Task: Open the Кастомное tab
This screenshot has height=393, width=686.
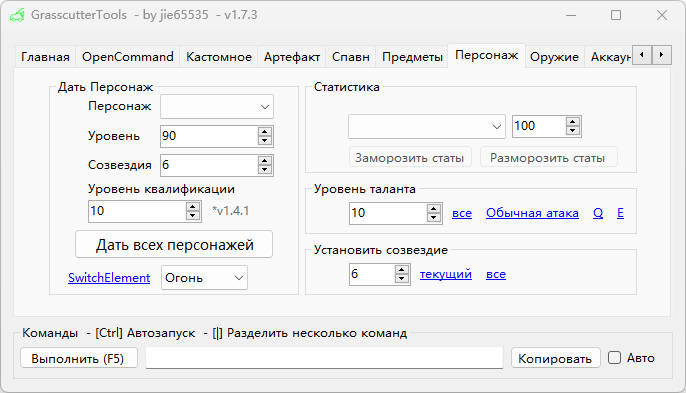Action: point(219,57)
